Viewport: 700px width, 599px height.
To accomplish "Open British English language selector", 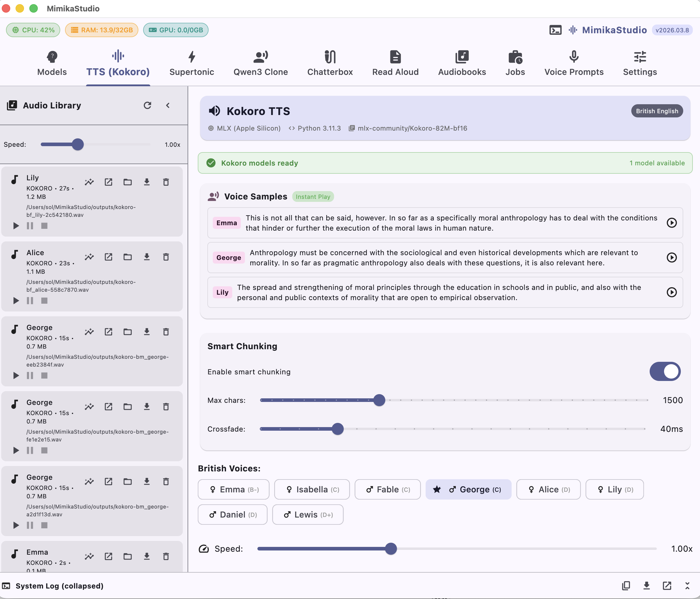I will pos(657,111).
